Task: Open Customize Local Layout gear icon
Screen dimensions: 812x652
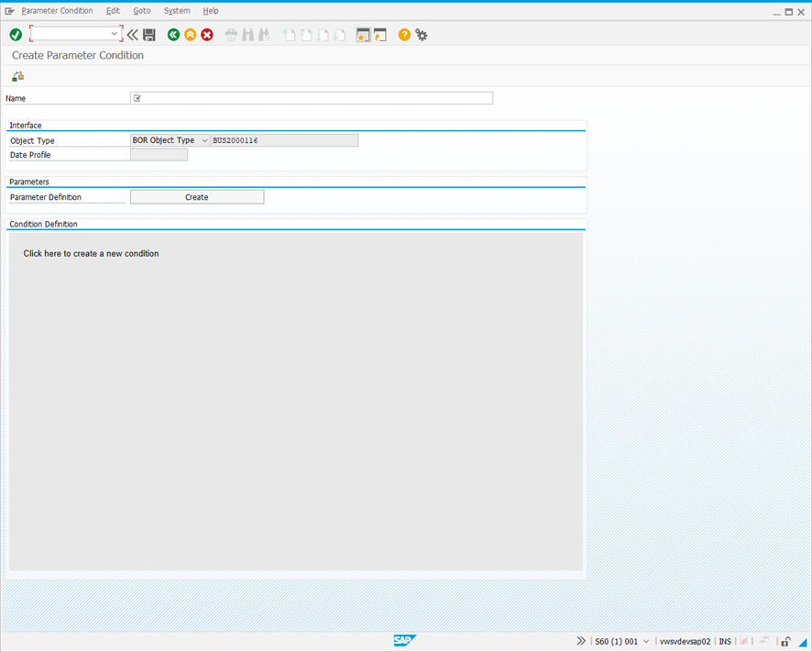Action: [421, 35]
